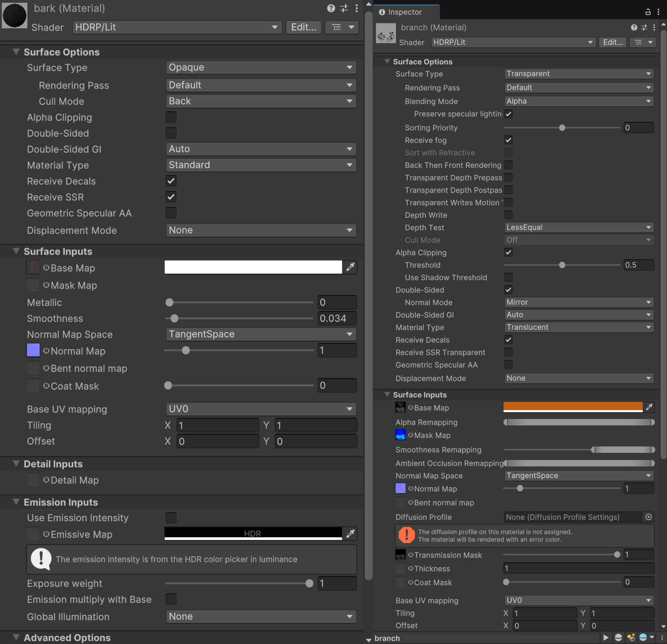The image size is (667, 644).
Task: Disable Receive fog on the branch material
Action: 509,140
